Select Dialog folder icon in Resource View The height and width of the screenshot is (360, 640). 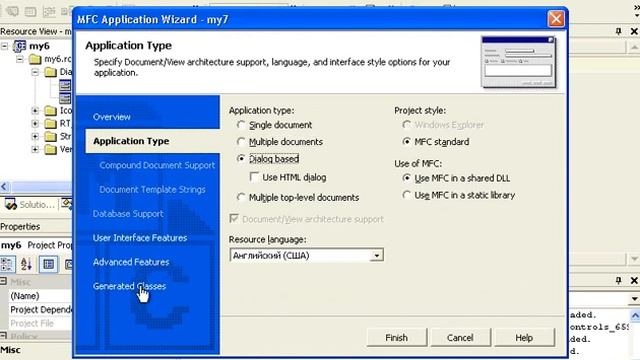point(51,72)
